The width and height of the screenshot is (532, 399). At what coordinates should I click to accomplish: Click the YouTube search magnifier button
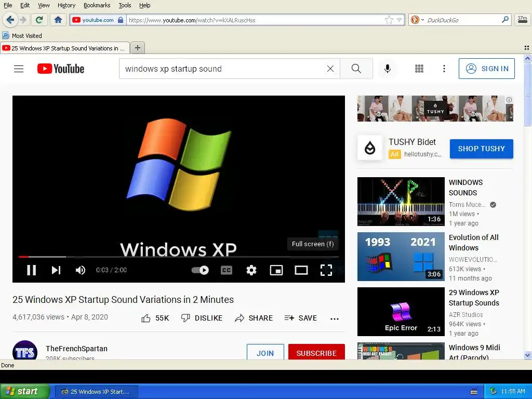(356, 69)
